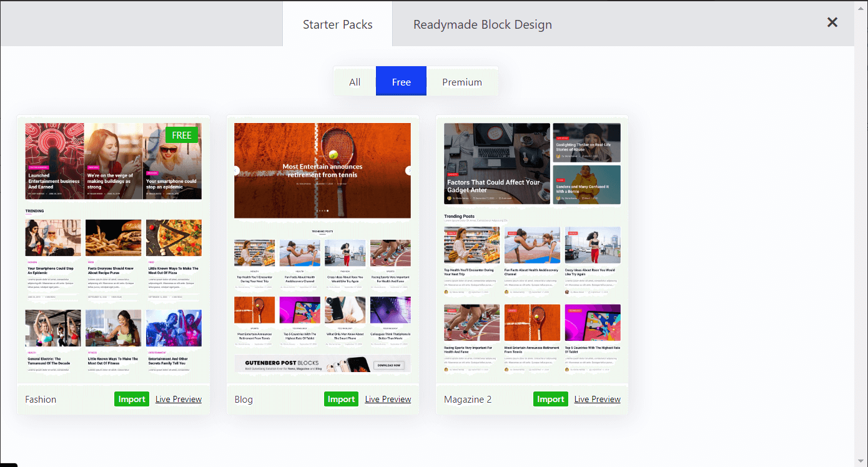Import the Fashion starter pack

132,399
